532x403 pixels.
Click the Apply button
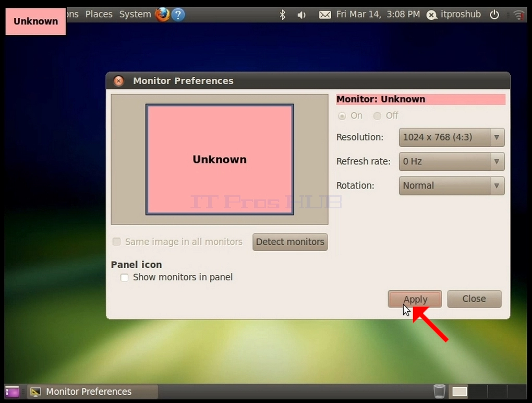[x=415, y=299]
